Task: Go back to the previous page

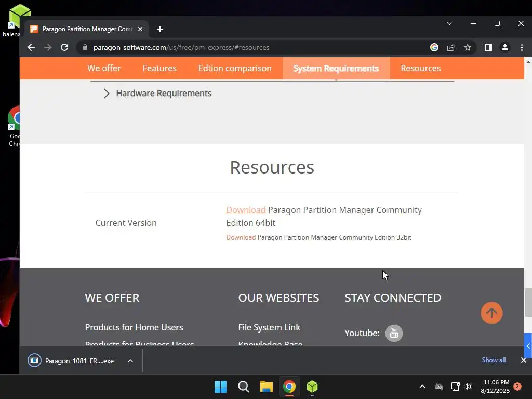Action: tap(31, 47)
